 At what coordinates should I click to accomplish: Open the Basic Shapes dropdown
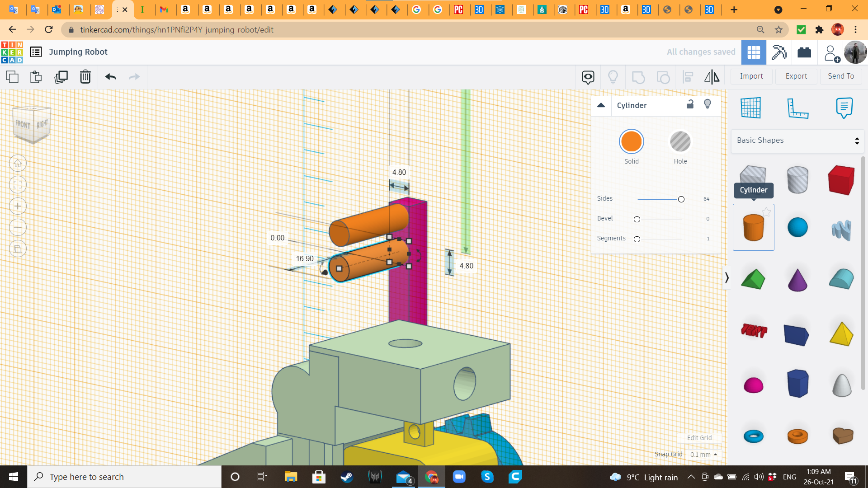click(797, 141)
